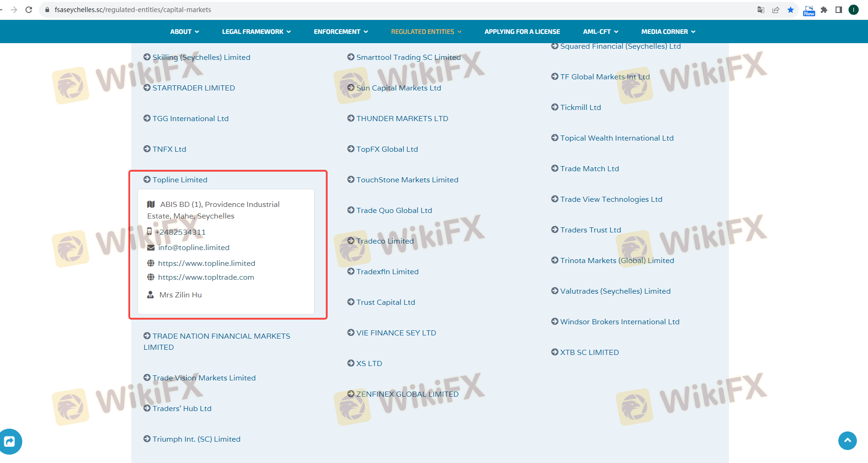Expand the Legal Framework dropdown
Viewport: 868px width, 463px height.
pyautogui.click(x=256, y=32)
